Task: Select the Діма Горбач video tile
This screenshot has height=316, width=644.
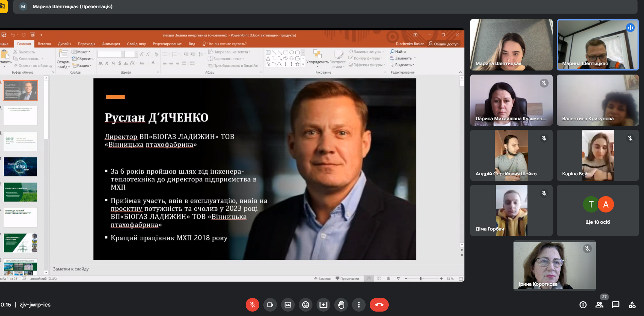Action: [511, 210]
